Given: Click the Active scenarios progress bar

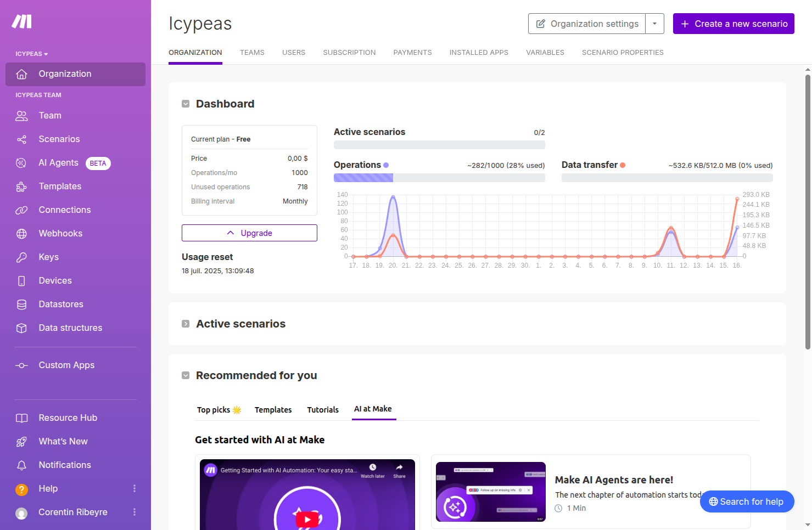Looking at the screenshot, I should pyautogui.click(x=439, y=145).
